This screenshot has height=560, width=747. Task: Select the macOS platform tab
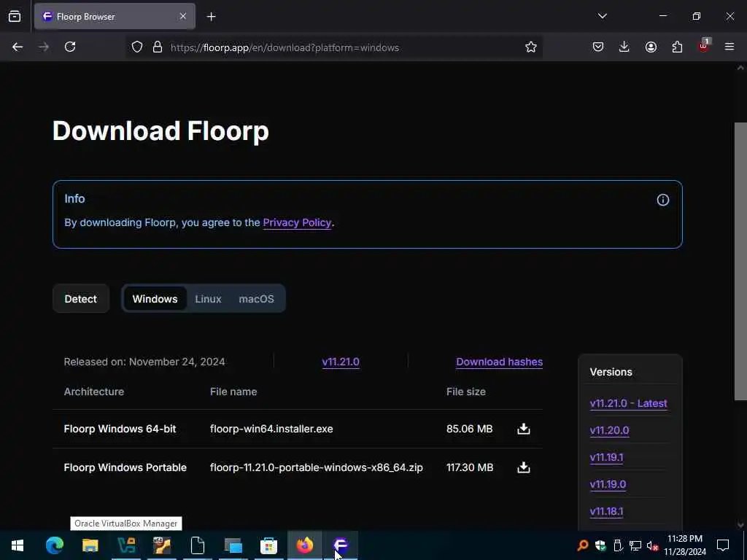(256, 299)
